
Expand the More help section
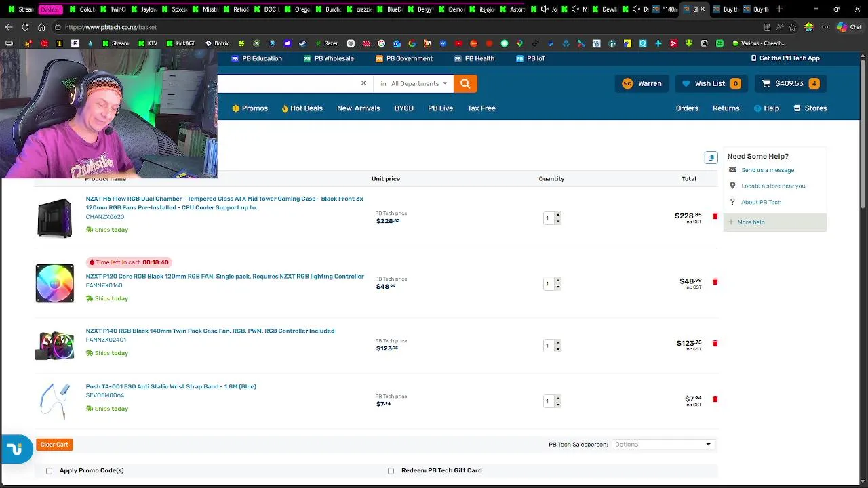point(775,222)
